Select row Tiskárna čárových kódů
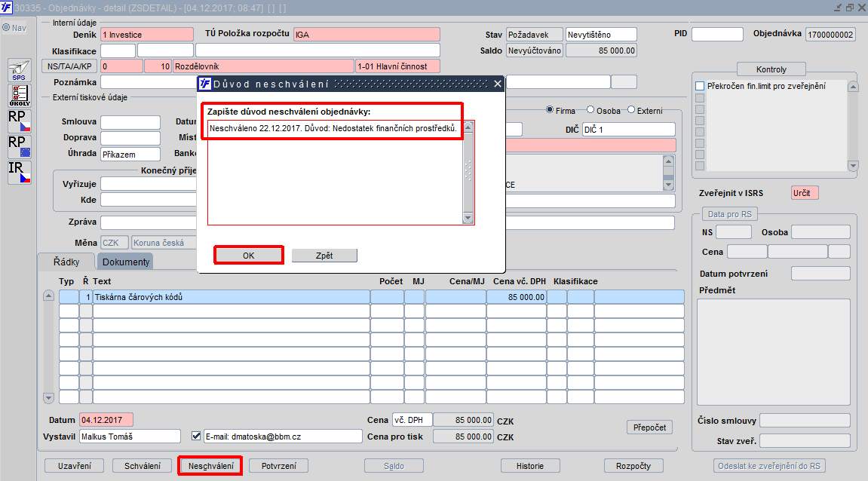The image size is (868, 481). [x=232, y=297]
